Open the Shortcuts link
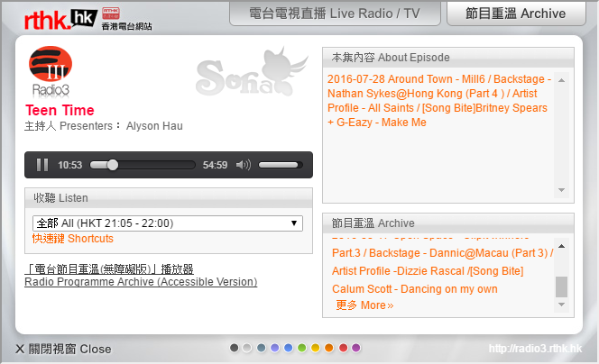Viewport: 599px width, 364px height. (73, 239)
